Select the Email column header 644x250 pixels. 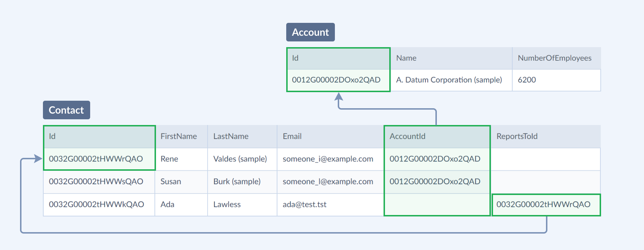pos(330,136)
